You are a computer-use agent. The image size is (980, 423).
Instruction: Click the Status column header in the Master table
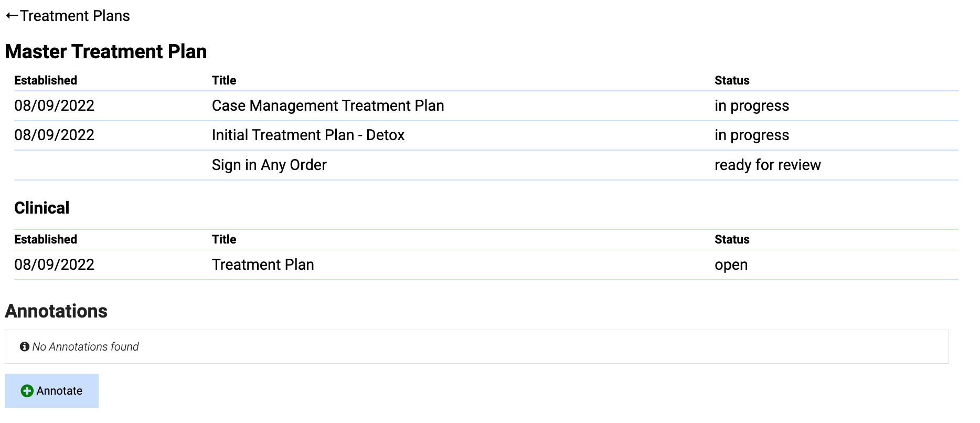pos(732,80)
